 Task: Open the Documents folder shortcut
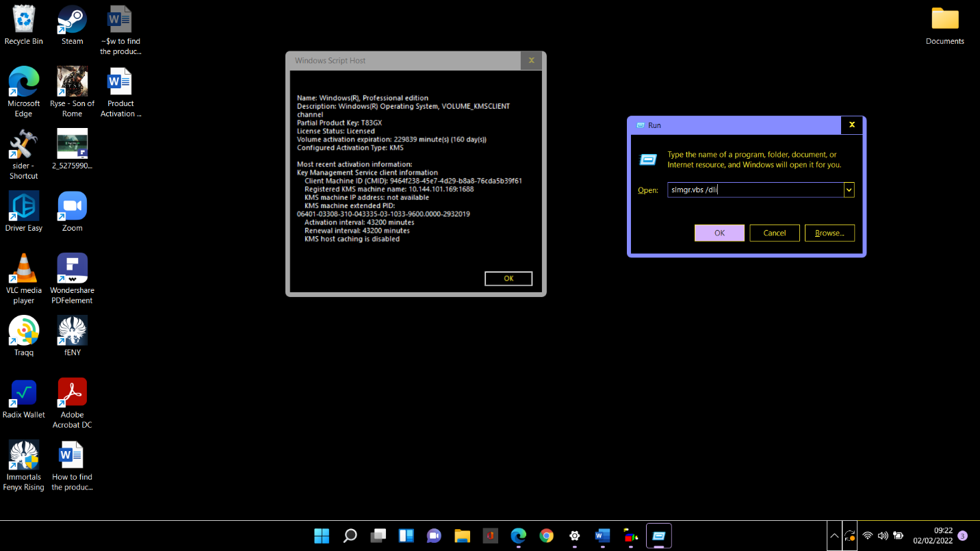[944, 18]
